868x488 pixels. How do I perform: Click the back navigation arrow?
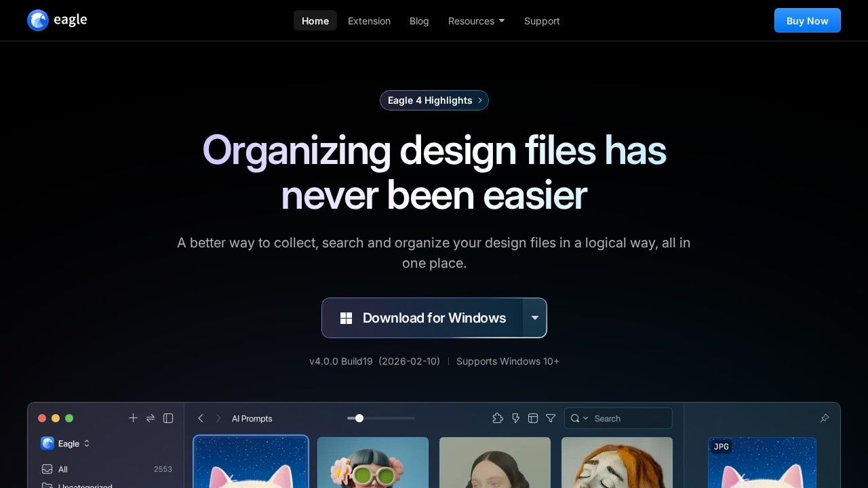pyautogui.click(x=201, y=418)
